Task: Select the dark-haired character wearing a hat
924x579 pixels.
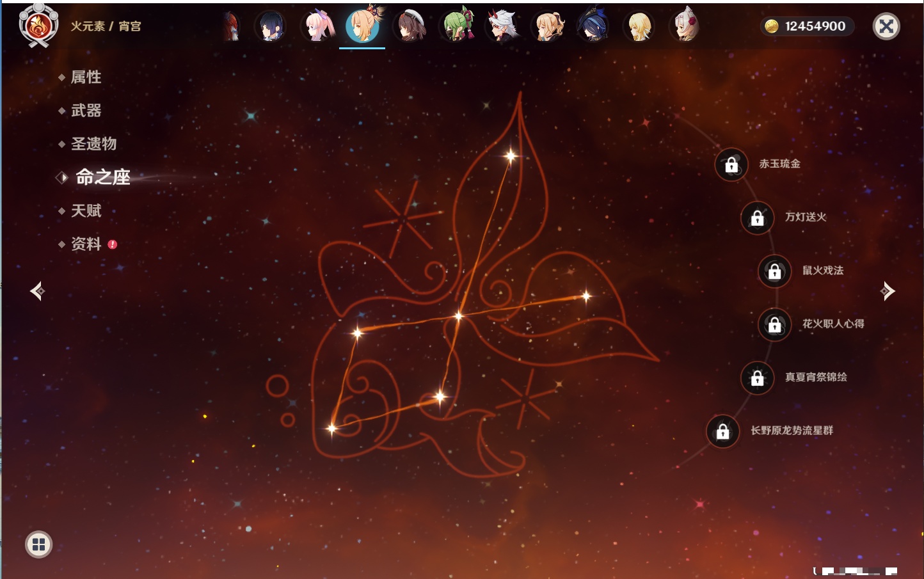Action: (593, 26)
